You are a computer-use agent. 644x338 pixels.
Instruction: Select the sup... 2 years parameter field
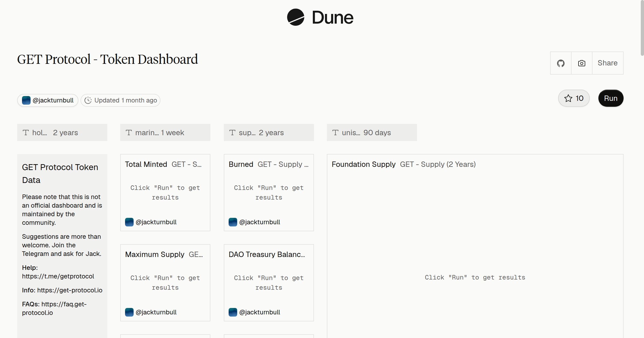click(269, 133)
